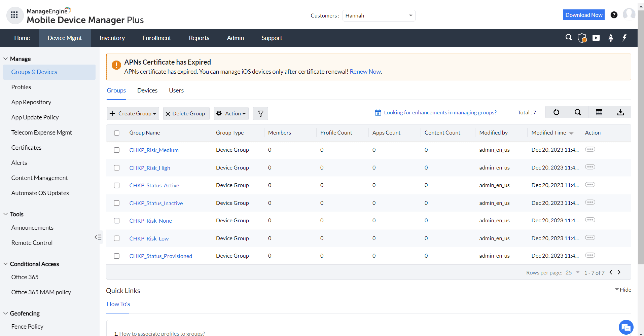644x336 pixels.
Task: Collapse the Conditional Access section
Action: click(6, 264)
